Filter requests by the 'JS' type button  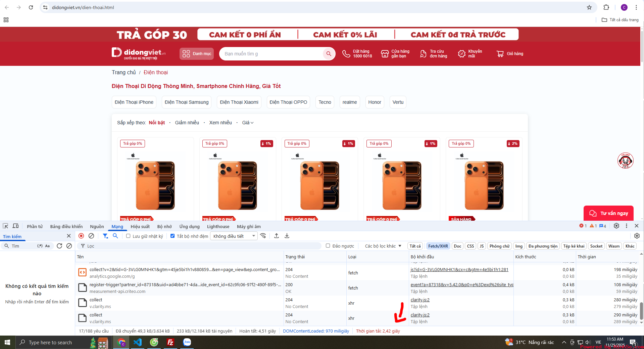coord(482,246)
